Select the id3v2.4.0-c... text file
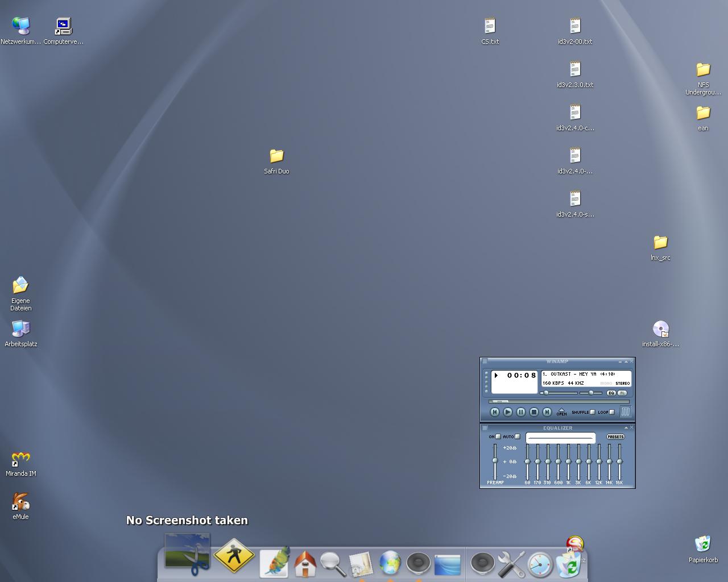 (x=575, y=117)
